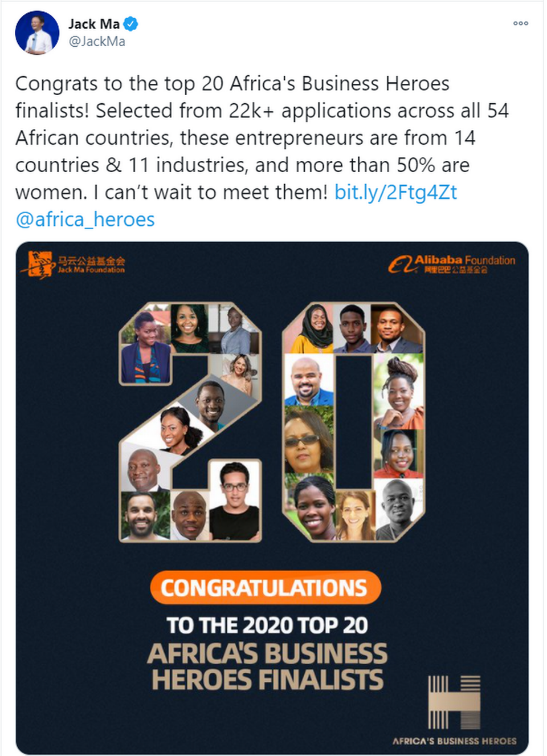
Task: Click the small "AFRICA'S BUSINESS HEROES" caption
Action: coord(454,741)
